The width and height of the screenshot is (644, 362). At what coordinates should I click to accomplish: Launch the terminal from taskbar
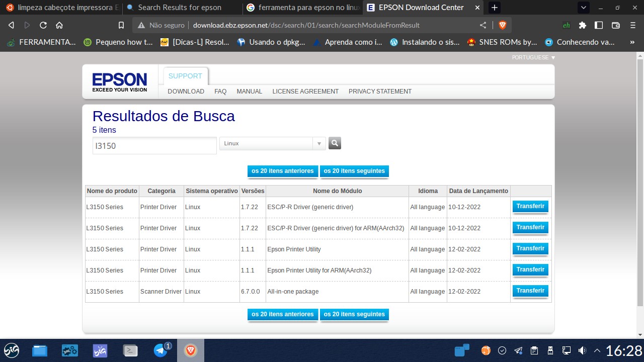[x=130, y=350]
